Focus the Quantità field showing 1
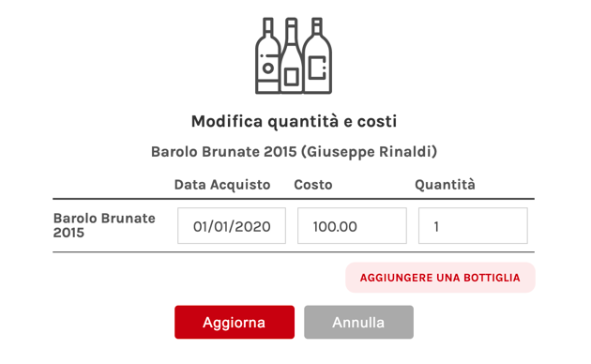 point(473,226)
